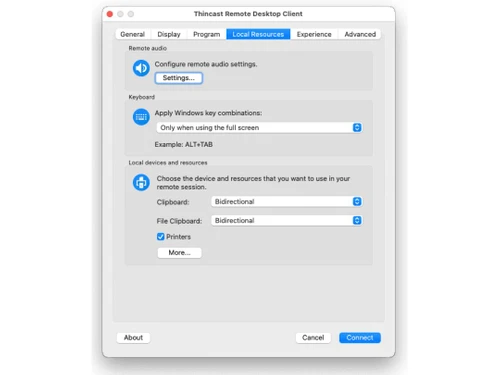The width and height of the screenshot is (500, 375).
Task: Click the 'Apply Windows key combinations:' label
Action: coord(208,113)
